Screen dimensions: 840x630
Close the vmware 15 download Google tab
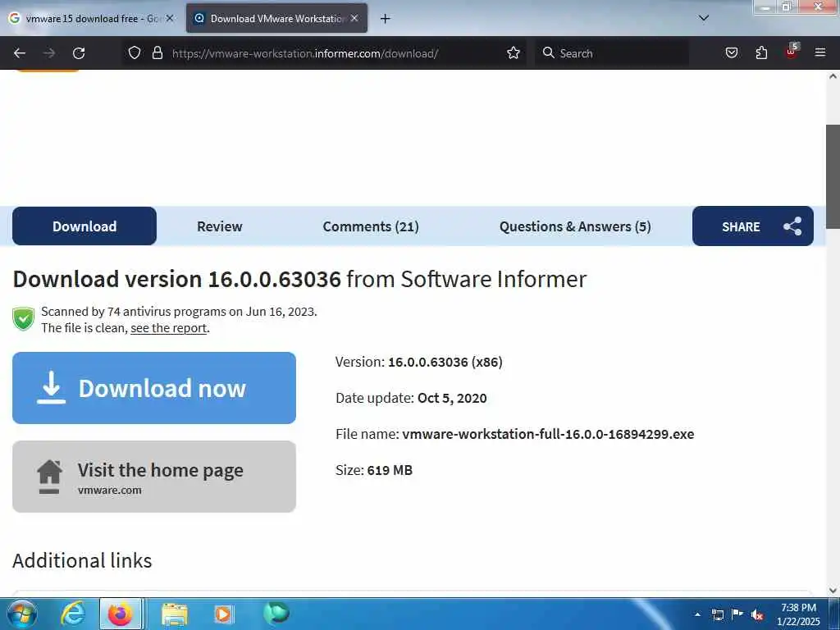coord(169,18)
